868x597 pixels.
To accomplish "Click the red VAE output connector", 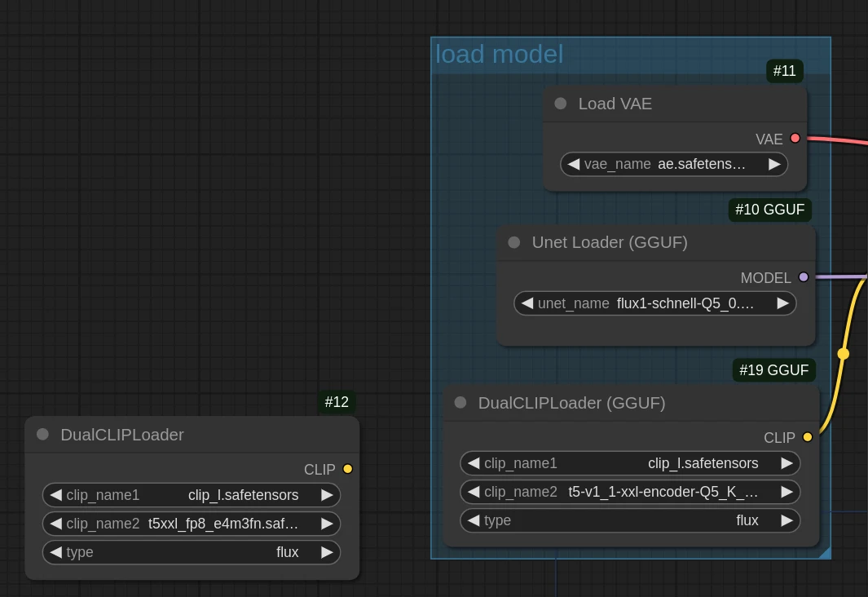I will pyautogui.click(x=795, y=139).
